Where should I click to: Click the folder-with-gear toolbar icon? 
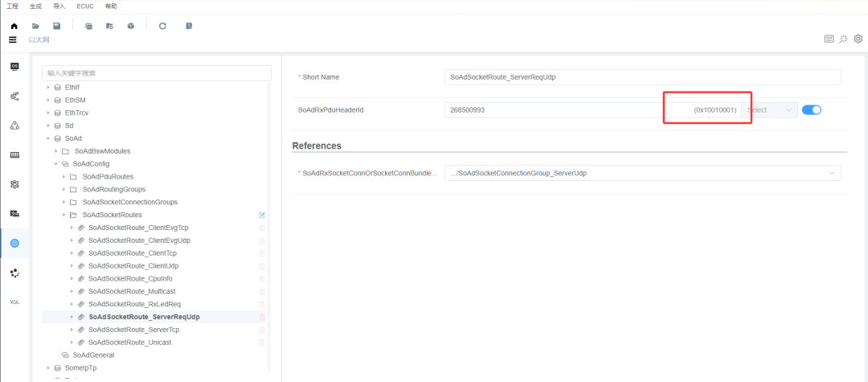(109, 26)
